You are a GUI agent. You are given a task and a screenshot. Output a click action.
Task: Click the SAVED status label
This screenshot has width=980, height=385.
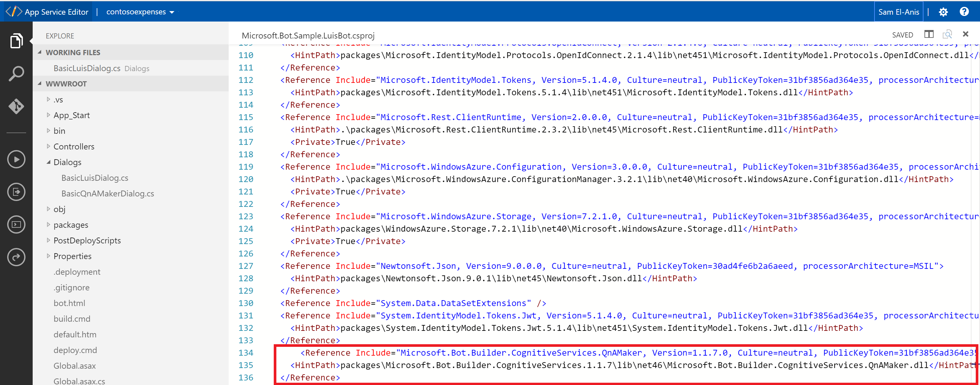902,35
